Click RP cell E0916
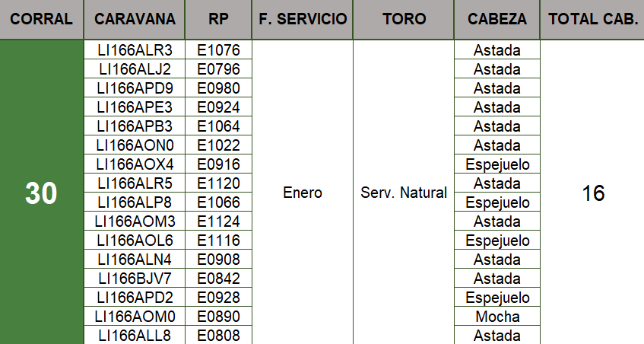Screen dimensions: 644x344 click(218, 164)
